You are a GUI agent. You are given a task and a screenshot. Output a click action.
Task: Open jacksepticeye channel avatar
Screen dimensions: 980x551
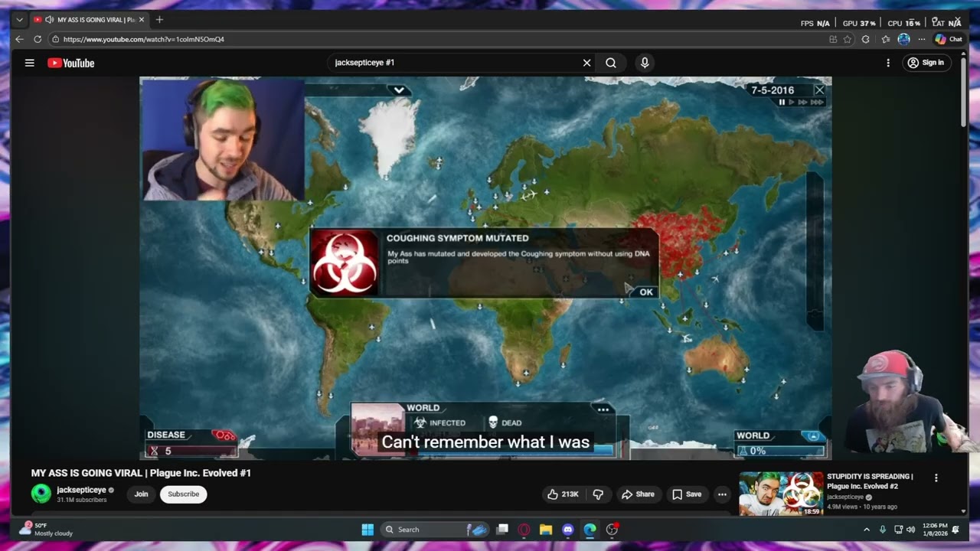41,494
